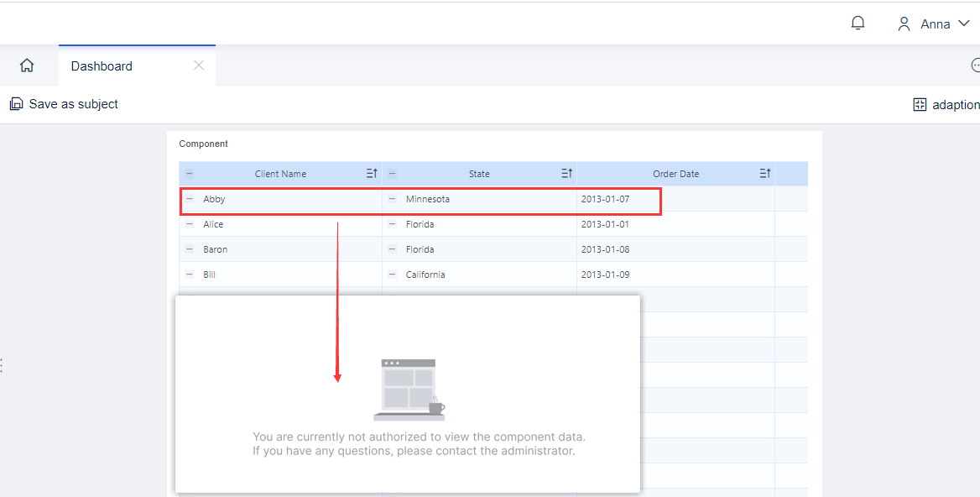Collapse the Bill row with its minus toggle
This screenshot has height=497, width=980.
190,275
